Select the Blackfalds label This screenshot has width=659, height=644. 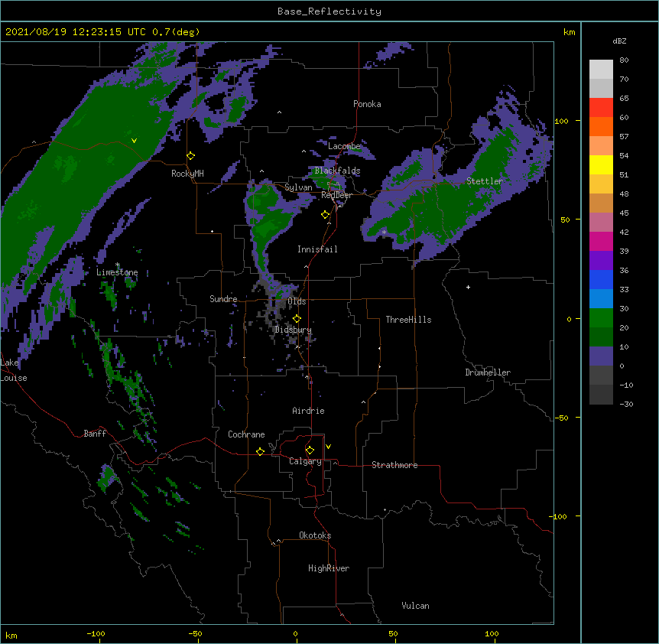pos(337,171)
